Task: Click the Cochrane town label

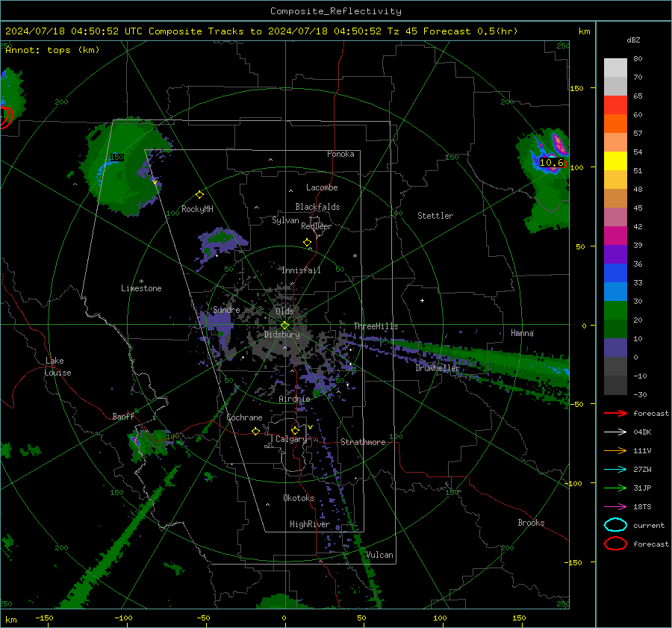Action: (244, 417)
